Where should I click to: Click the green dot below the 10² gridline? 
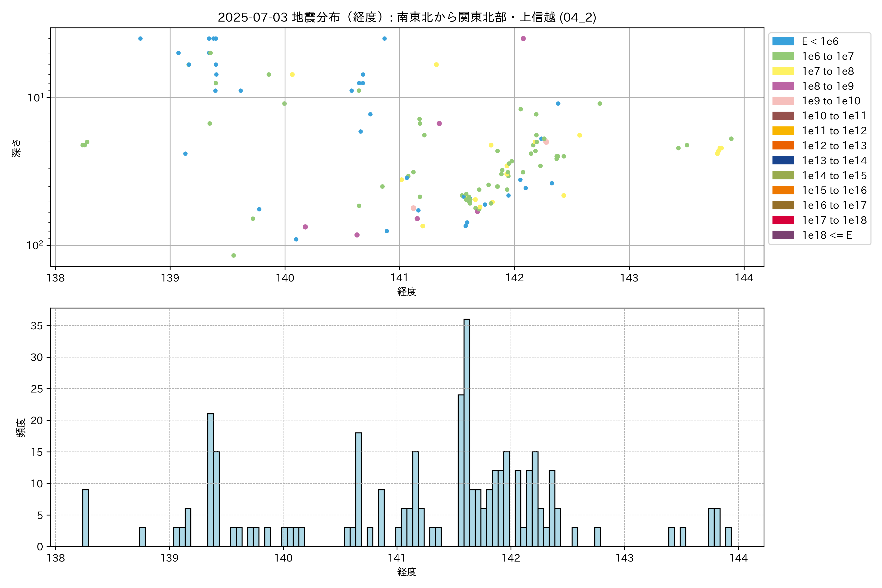click(234, 255)
